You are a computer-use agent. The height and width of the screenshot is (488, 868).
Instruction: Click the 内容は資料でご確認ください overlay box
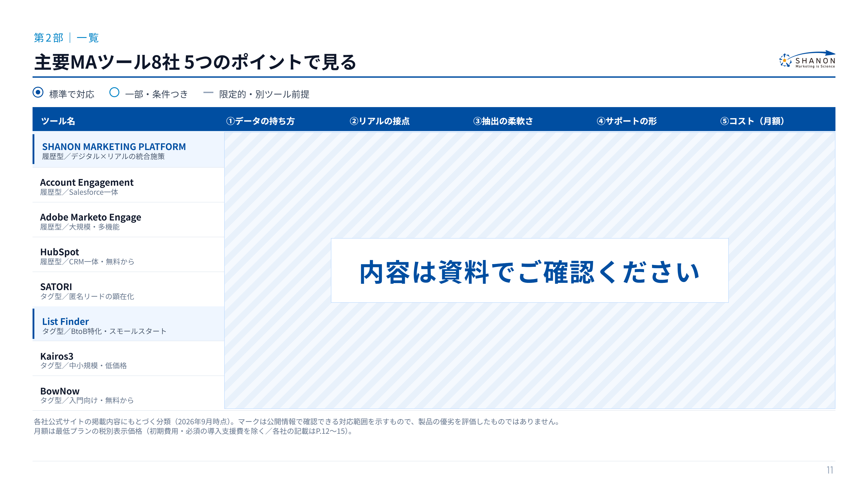530,270
